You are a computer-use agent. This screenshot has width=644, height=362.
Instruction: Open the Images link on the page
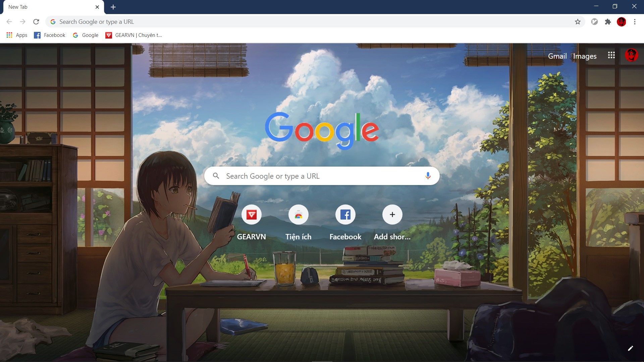(585, 56)
